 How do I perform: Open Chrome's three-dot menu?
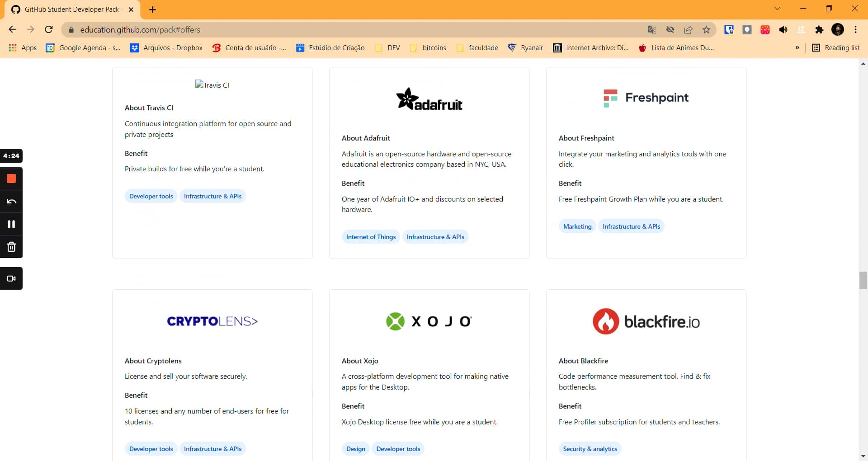[x=856, y=30]
